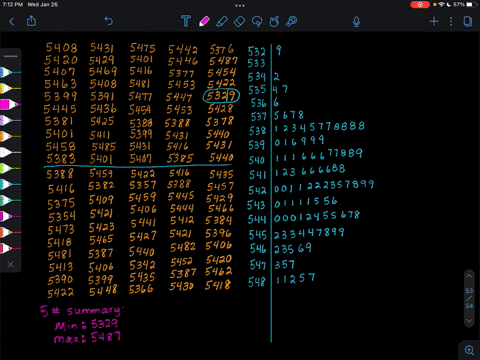Select the Eraser tool
Screen dimensions: 480x360
point(239,22)
